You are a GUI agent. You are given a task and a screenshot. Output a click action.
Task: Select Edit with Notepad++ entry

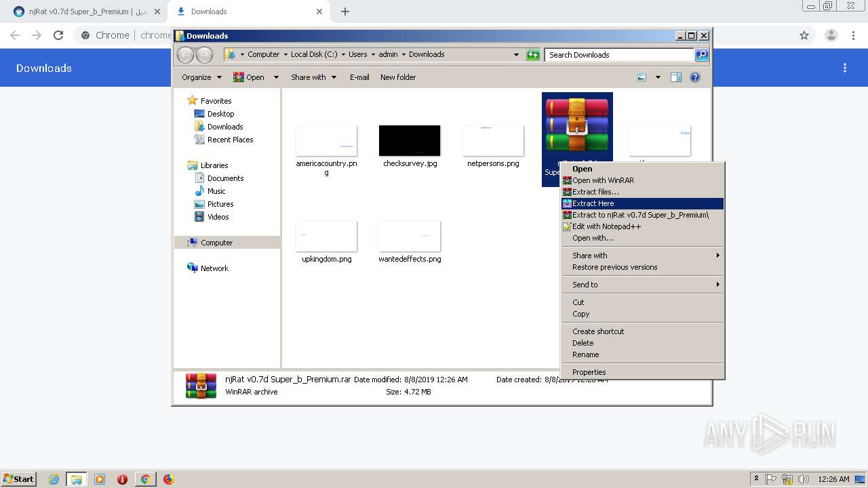pyautogui.click(x=642, y=226)
